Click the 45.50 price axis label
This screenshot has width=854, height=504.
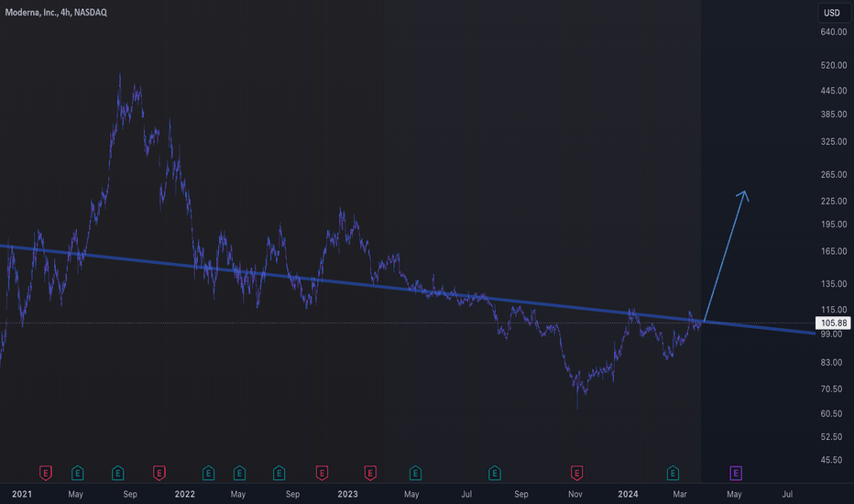(x=832, y=460)
